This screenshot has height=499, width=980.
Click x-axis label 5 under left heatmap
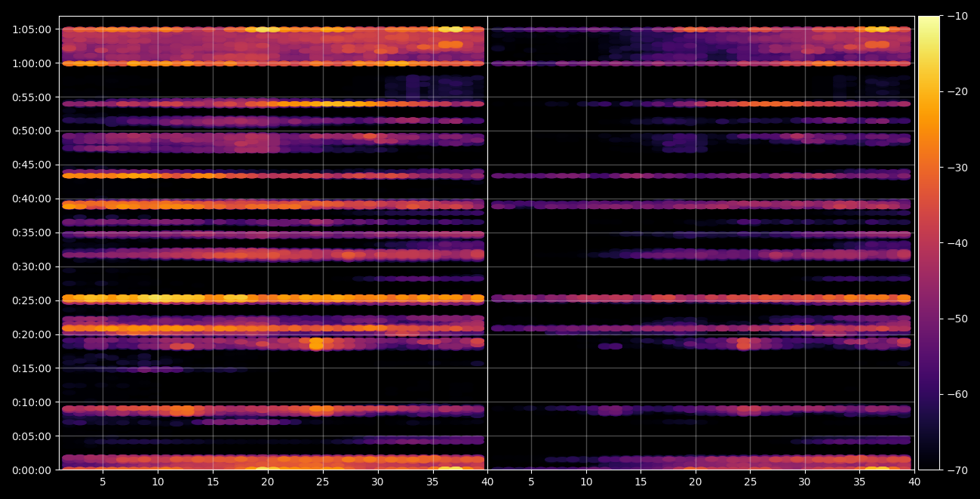coord(103,481)
